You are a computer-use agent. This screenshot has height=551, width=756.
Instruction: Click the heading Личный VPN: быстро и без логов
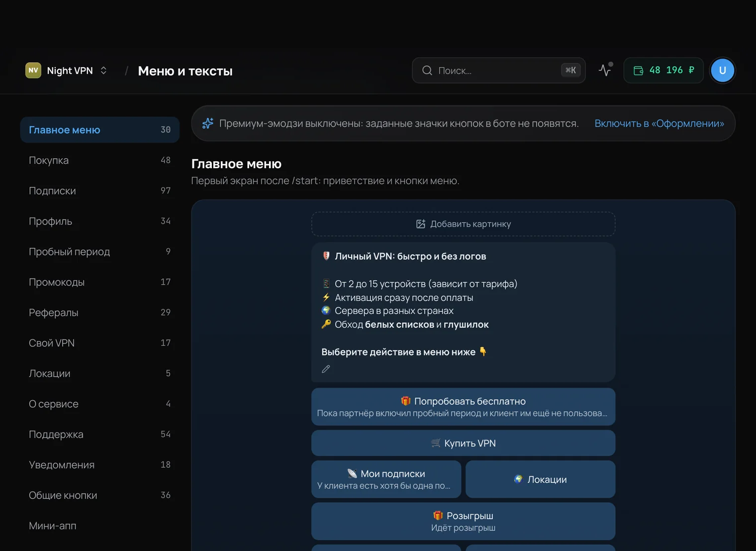pyautogui.click(x=410, y=256)
